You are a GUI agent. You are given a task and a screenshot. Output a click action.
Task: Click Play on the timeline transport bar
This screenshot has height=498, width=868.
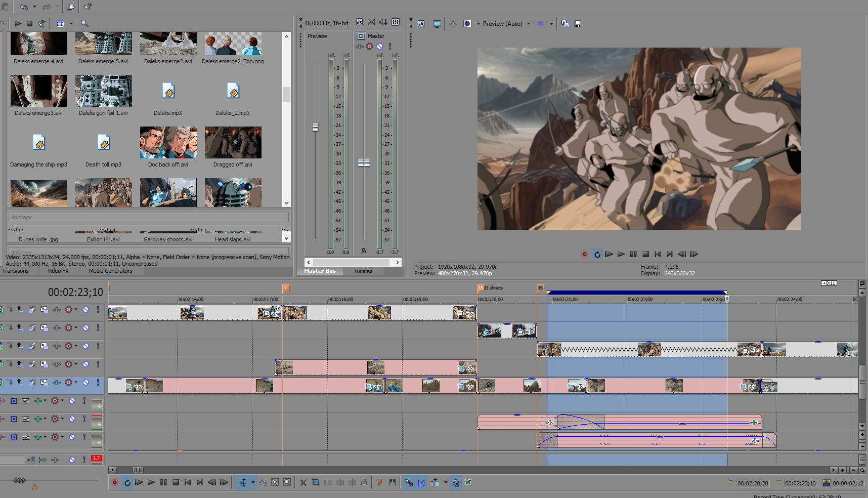point(151,483)
